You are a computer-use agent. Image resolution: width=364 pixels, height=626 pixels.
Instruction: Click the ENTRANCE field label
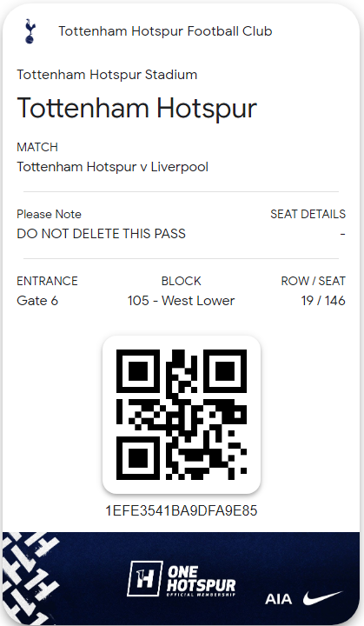click(x=47, y=281)
